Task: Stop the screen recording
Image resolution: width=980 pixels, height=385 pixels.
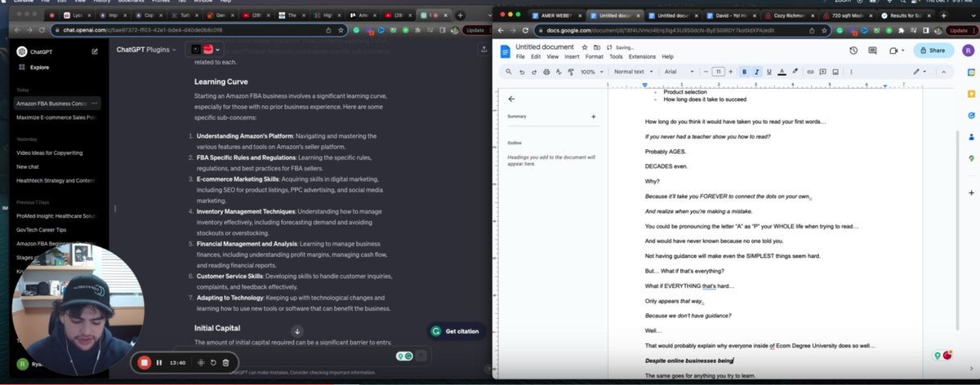Action: [145, 362]
